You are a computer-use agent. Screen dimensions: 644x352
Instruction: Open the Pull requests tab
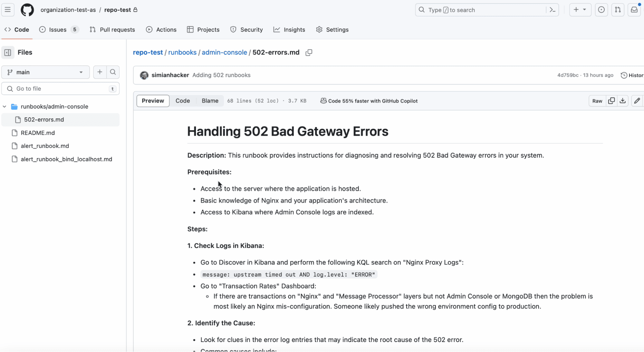point(112,30)
